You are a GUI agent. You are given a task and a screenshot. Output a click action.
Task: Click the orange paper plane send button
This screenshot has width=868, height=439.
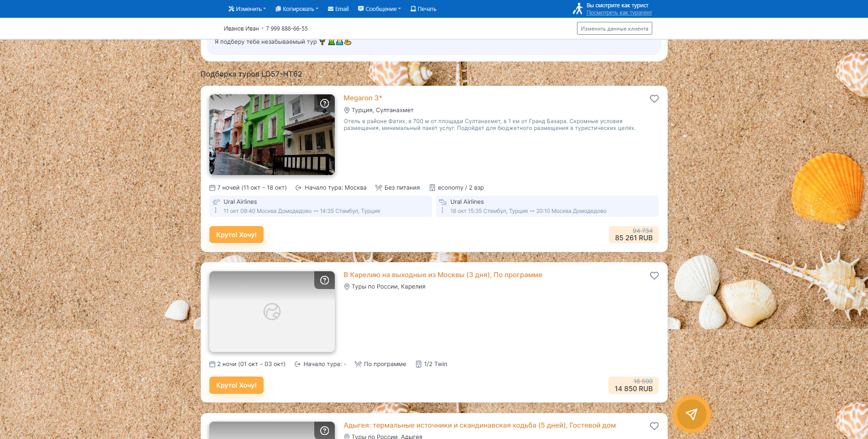point(691,414)
